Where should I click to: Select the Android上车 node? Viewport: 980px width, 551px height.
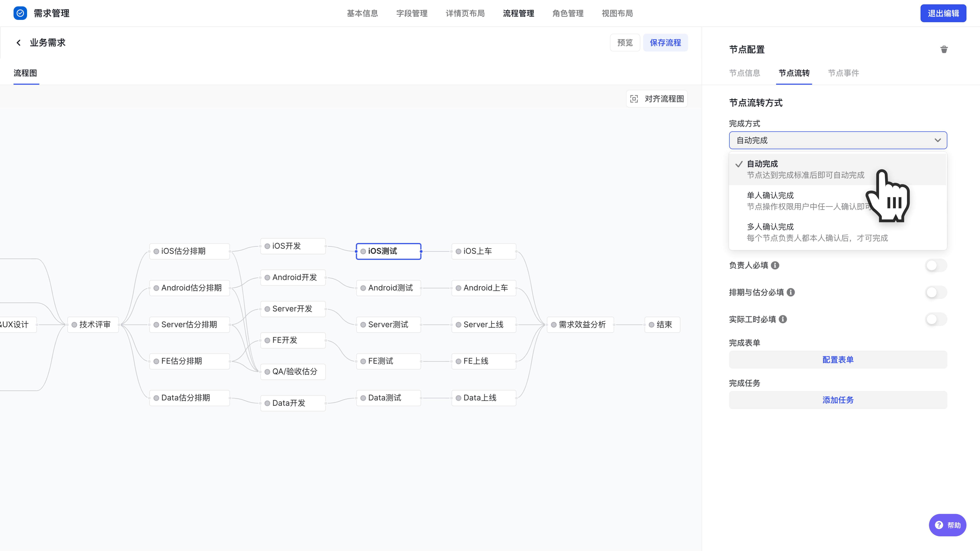click(x=484, y=288)
